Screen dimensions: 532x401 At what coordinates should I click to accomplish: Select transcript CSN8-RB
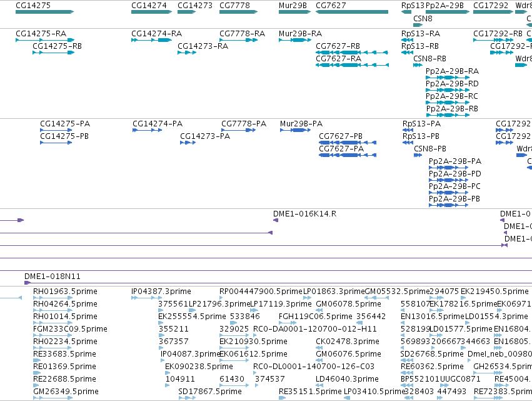point(429,59)
